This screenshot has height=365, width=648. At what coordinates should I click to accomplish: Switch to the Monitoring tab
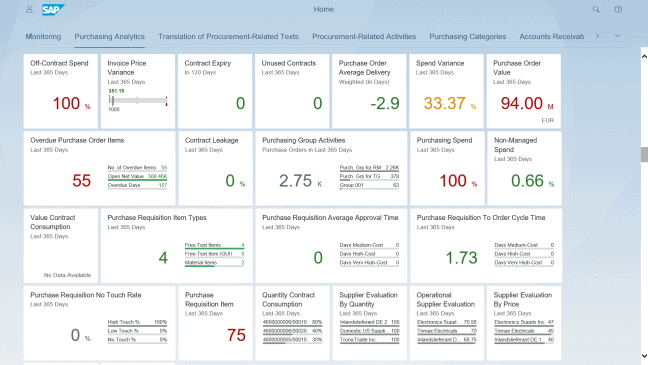pyautogui.click(x=43, y=36)
